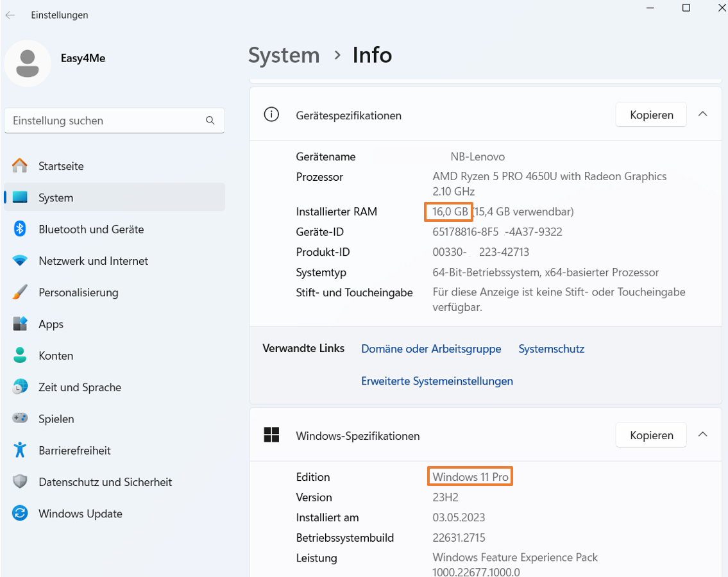Click the install date 03.05.2023
728x577 pixels.
459,517
